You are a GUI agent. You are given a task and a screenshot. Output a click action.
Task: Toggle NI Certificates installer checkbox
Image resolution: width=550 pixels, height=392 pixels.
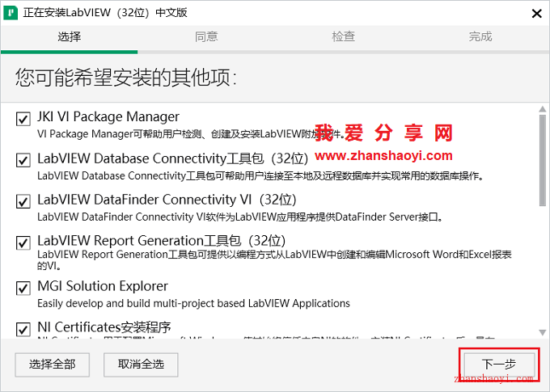(23, 329)
